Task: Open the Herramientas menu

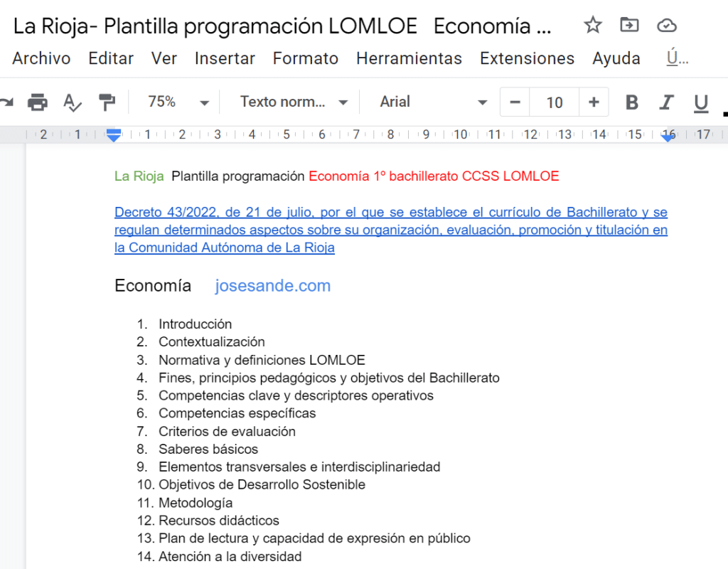Action: coord(409,58)
